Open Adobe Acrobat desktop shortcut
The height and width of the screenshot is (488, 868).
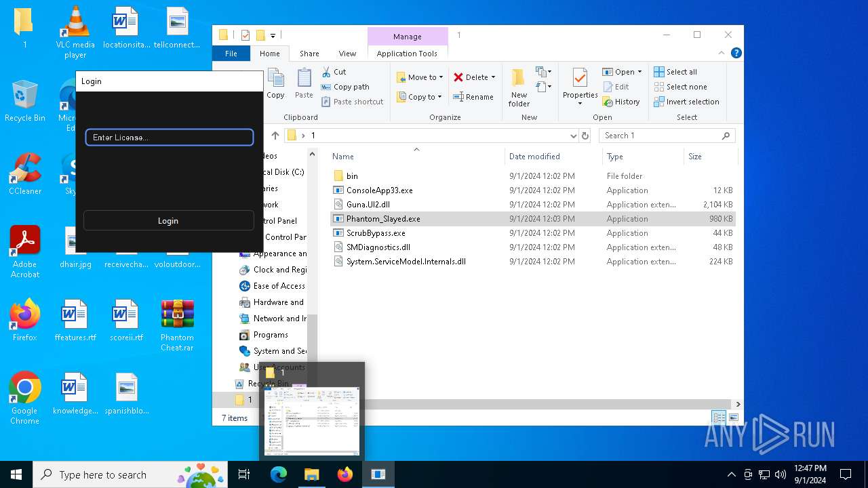click(25, 251)
